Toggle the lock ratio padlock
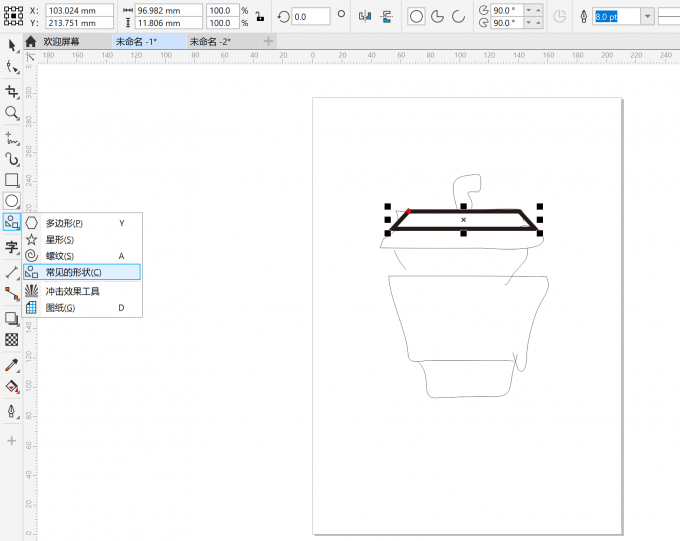 coord(259,16)
